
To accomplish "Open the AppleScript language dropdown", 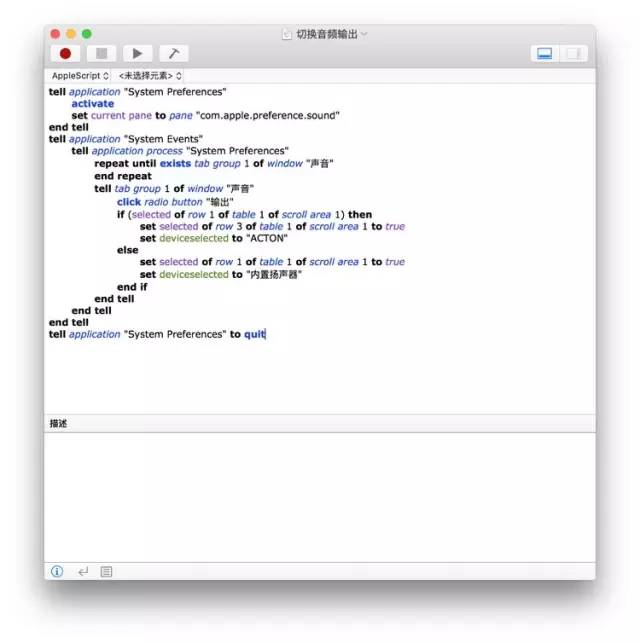I will (x=80, y=76).
